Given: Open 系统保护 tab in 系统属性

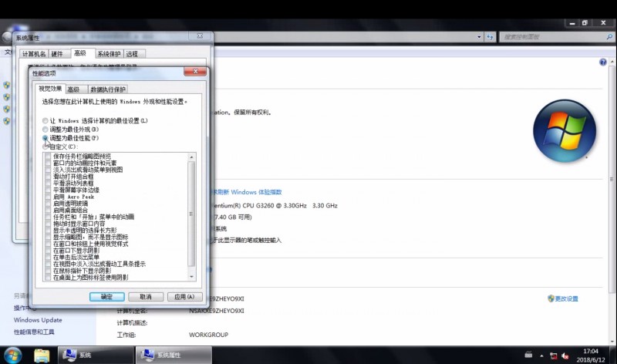Looking at the screenshot, I should [109, 54].
